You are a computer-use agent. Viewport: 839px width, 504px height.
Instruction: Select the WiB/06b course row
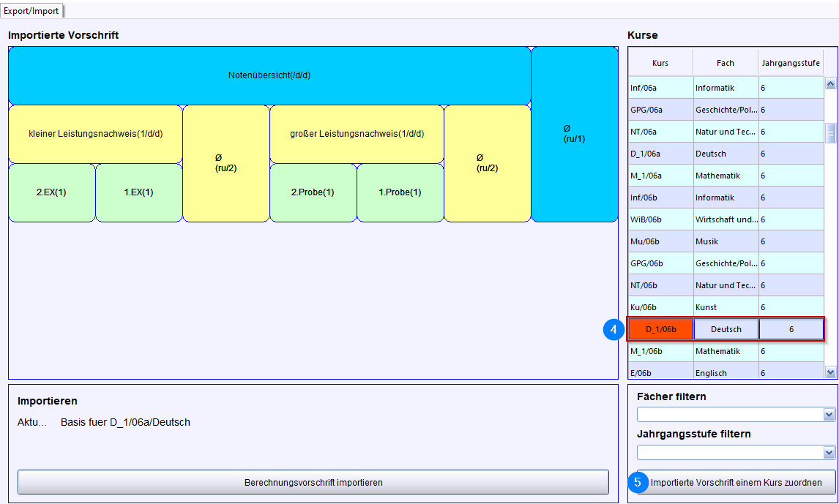click(x=726, y=219)
